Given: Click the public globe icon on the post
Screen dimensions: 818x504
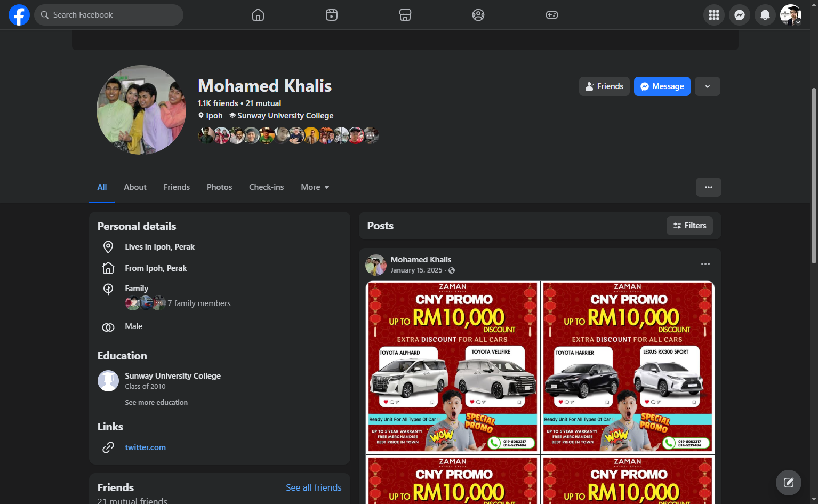Looking at the screenshot, I should click(x=452, y=270).
